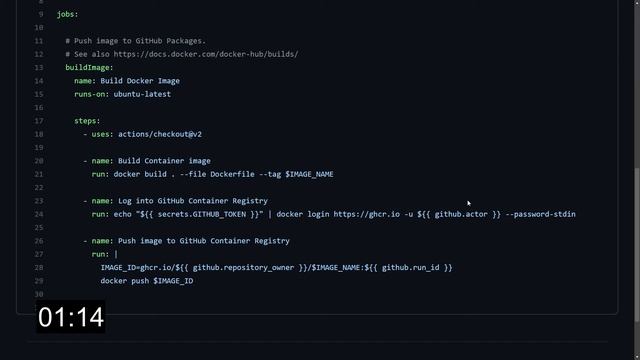Click 'docker push $IMAGE_ID' line
This screenshot has width=640, height=360.
(x=147, y=281)
